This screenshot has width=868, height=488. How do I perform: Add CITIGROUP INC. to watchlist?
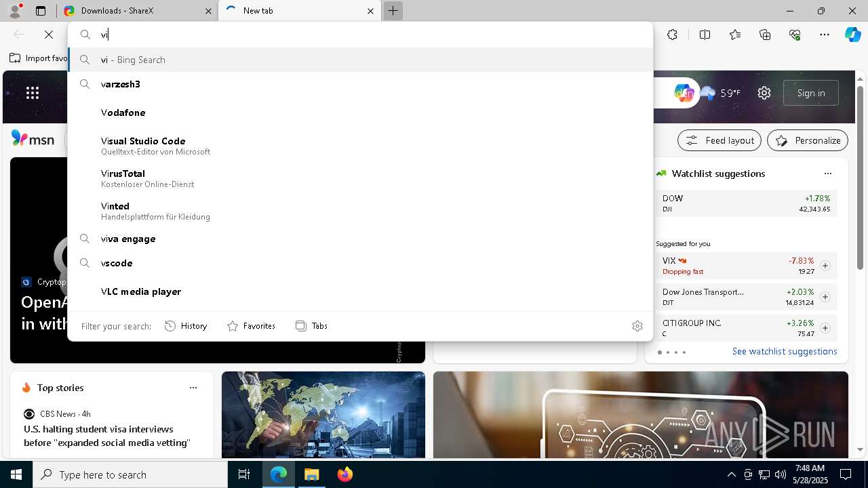(x=825, y=328)
